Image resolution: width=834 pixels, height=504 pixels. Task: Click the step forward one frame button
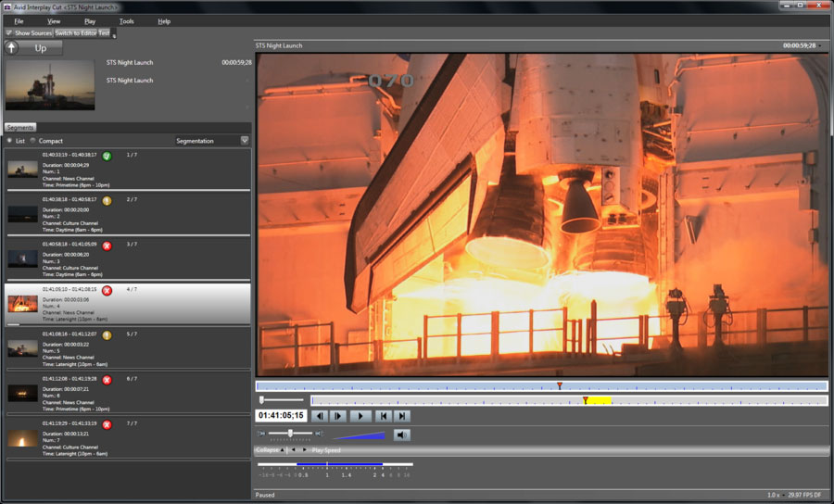tap(339, 416)
